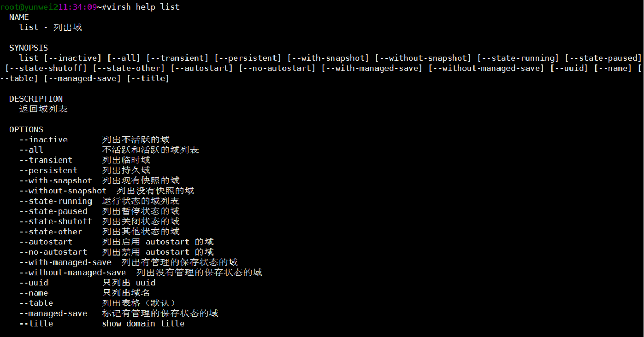Click the '--persistent' option entry

click(x=48, y=170)
